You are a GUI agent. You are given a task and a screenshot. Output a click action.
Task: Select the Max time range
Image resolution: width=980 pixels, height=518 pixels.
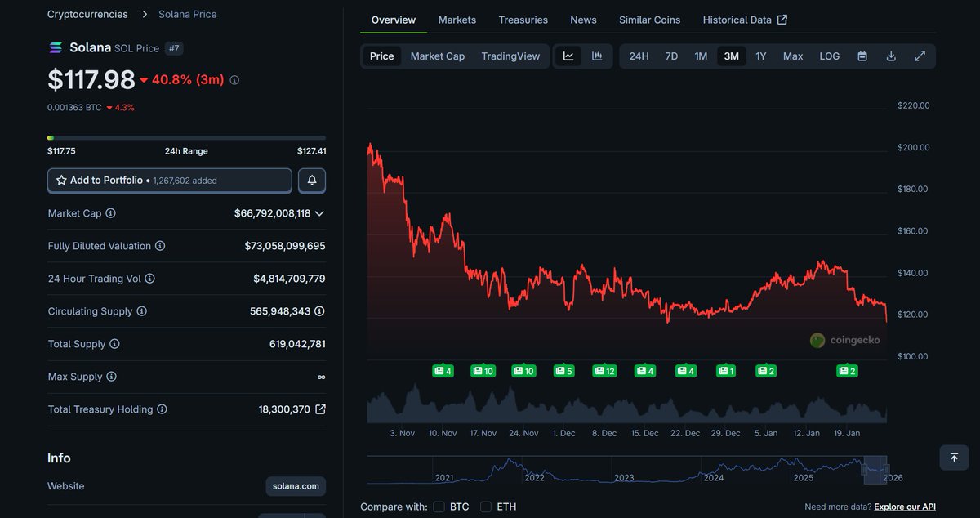pyautogui.click(x=793, y=56)
